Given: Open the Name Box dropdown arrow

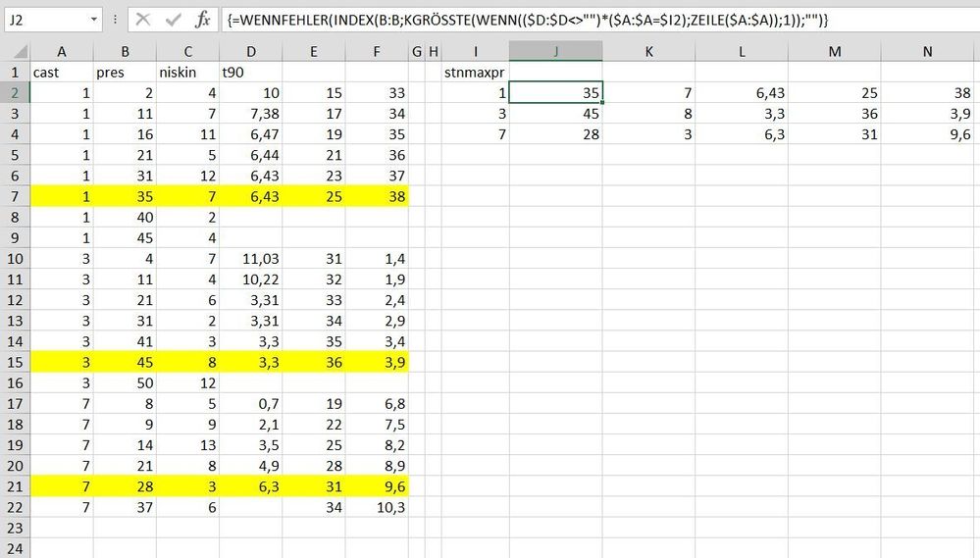Looking at the screenshot, I should point(94,20).
